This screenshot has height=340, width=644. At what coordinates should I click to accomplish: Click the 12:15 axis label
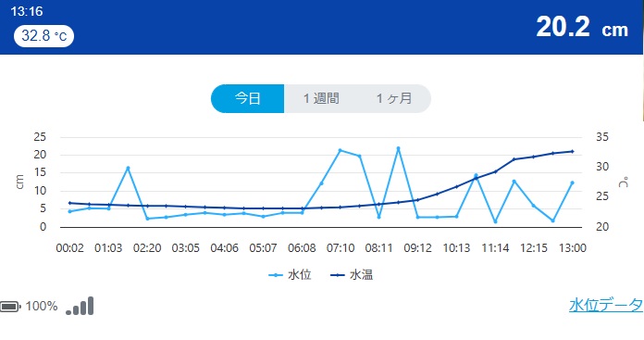click(534, 248)
